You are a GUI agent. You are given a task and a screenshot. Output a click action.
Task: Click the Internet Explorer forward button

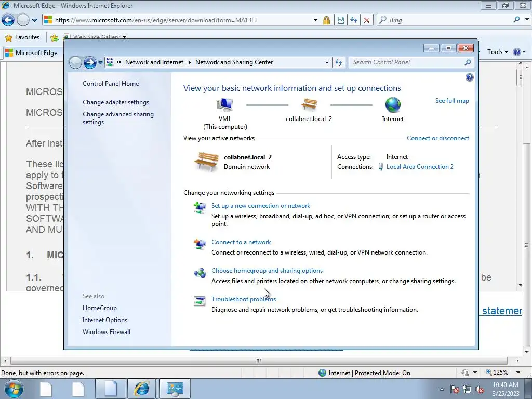click(23, 20)
